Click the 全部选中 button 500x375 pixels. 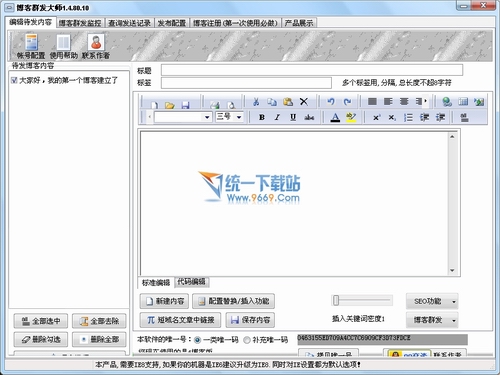coord(41,321)
